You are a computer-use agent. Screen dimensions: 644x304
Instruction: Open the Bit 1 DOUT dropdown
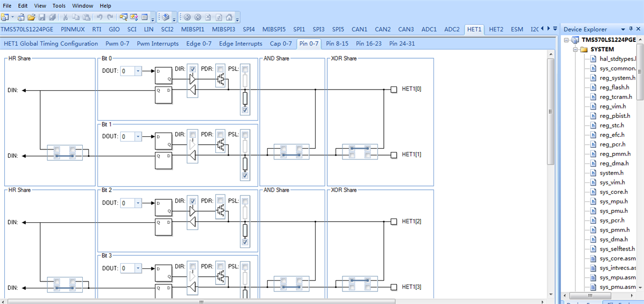coord(138,137)
